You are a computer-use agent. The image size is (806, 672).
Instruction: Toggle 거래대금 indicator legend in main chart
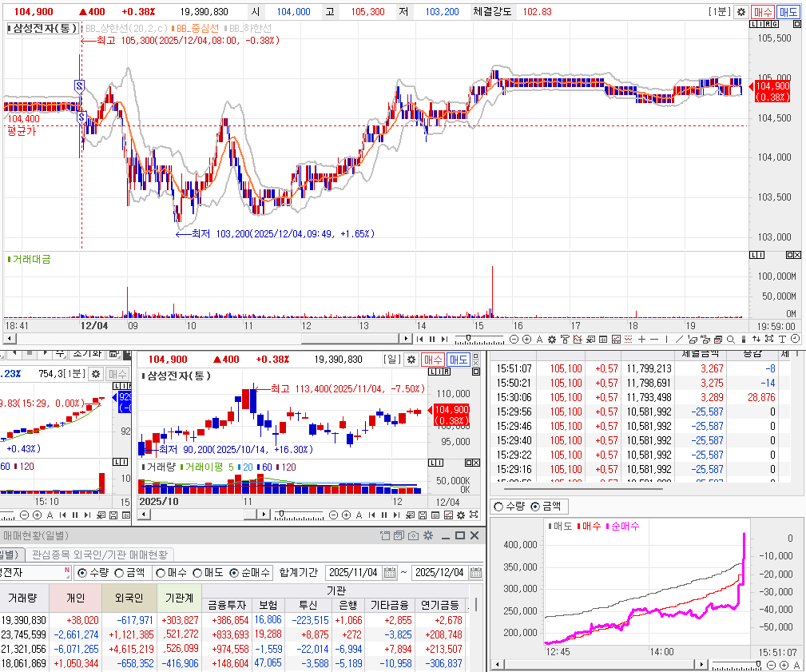pos(30,259)
